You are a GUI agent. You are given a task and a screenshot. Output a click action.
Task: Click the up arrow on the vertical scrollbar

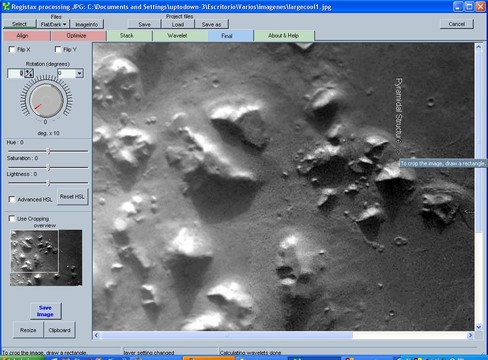tap(478, 47)
